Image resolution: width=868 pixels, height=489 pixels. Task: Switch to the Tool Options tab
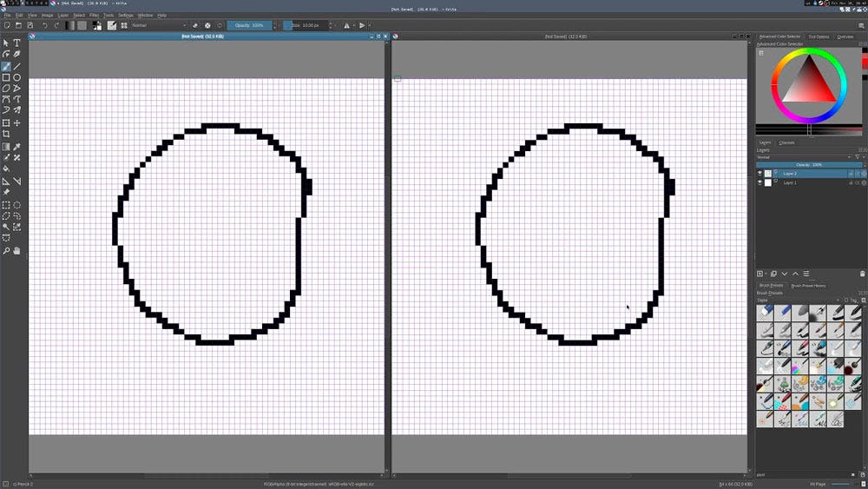click(819, 36)
